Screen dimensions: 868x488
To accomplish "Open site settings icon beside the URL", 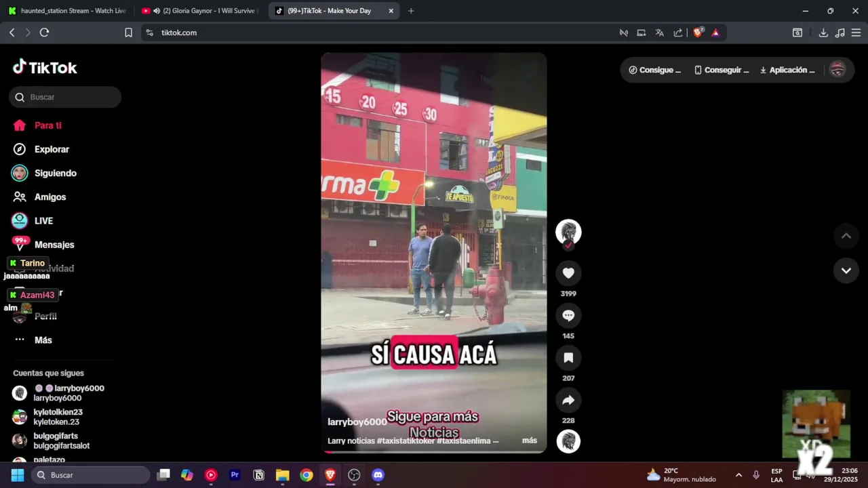I will pyautogui.click(x=150, y=33).
